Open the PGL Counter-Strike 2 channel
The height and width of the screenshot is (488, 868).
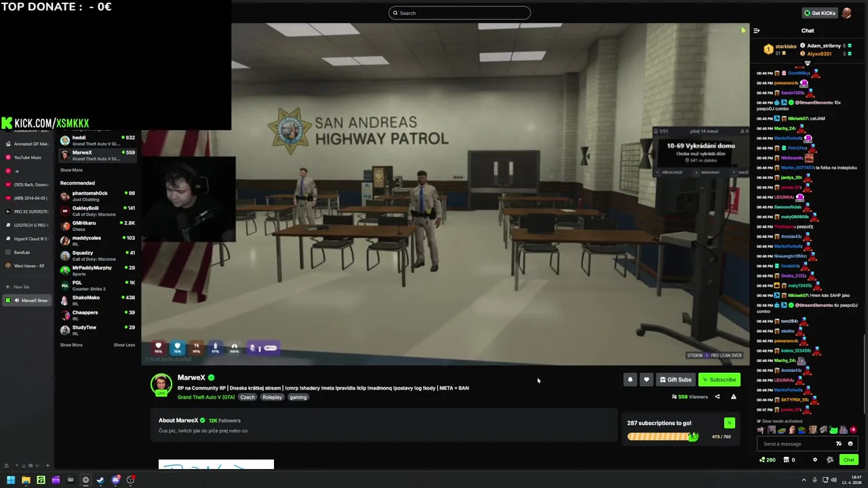[x=97, y=285]
